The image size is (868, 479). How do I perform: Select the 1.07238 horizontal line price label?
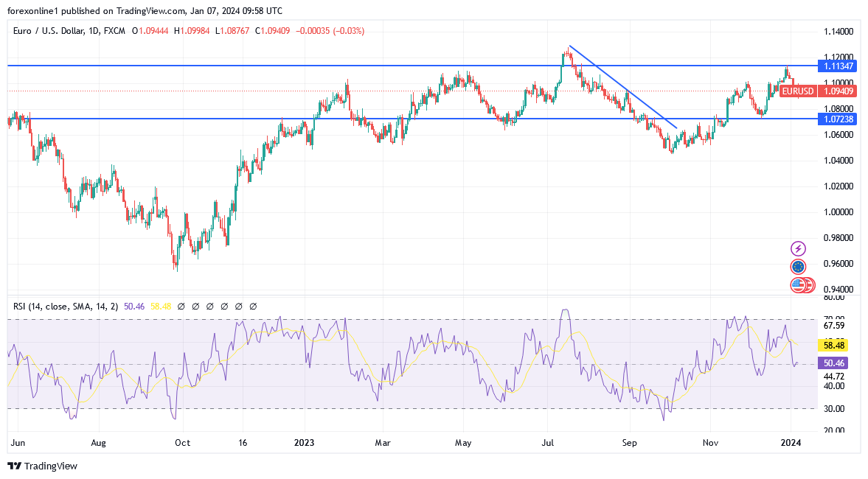839,119
